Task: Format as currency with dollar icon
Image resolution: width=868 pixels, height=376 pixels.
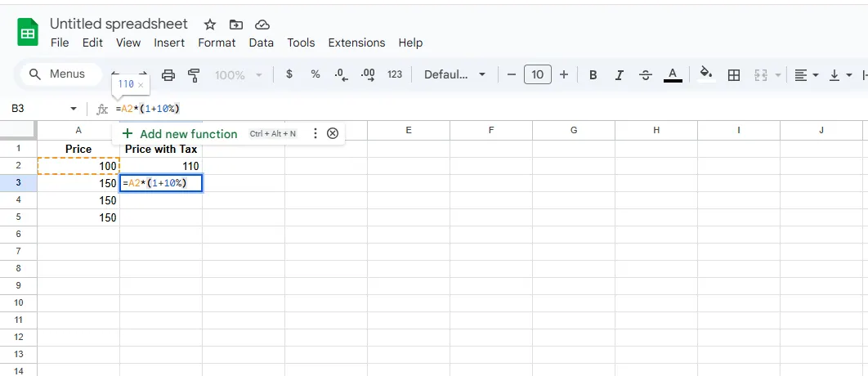Action: (x=289, y=74)
